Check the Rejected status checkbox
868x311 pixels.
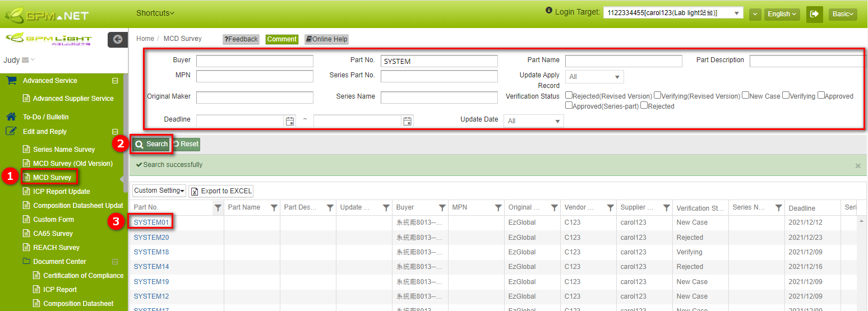click(x=644, y=105)
